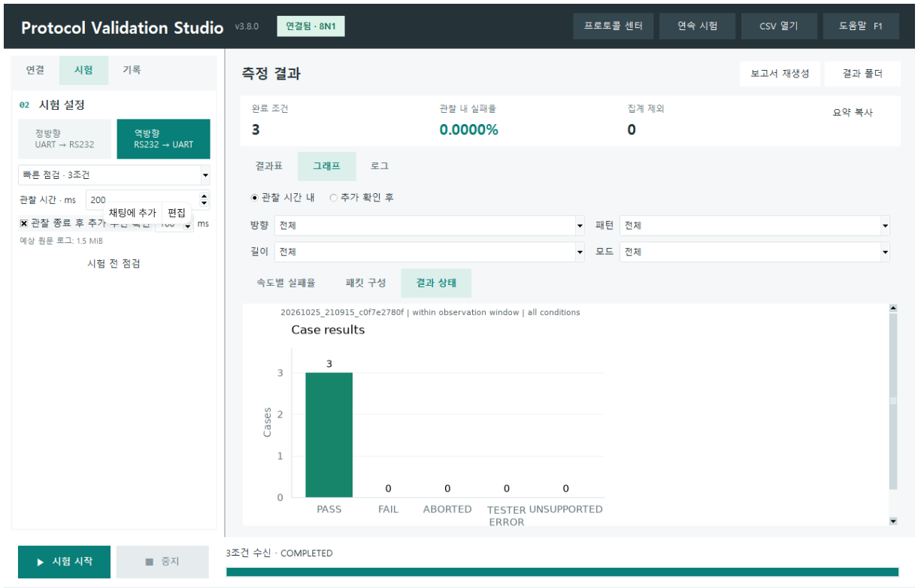Viewport: 921px width, 588px height.
Task: Click the chart scrollbar down arrow
Action: (893, 521)
